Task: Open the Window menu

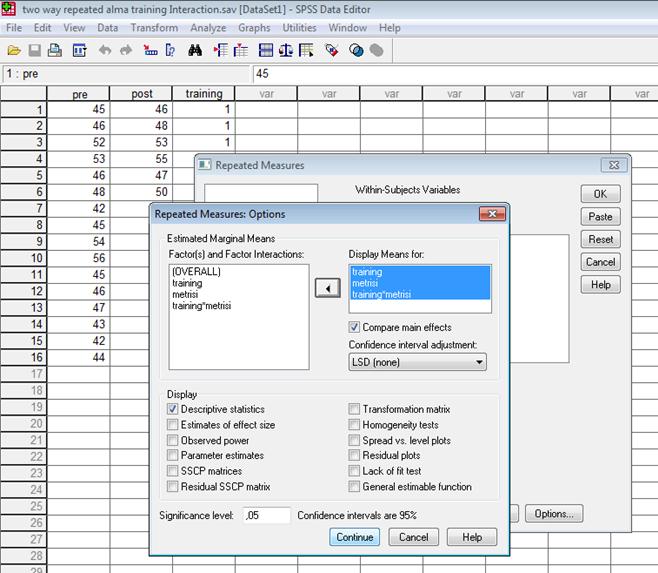Action: coord(347,28)
